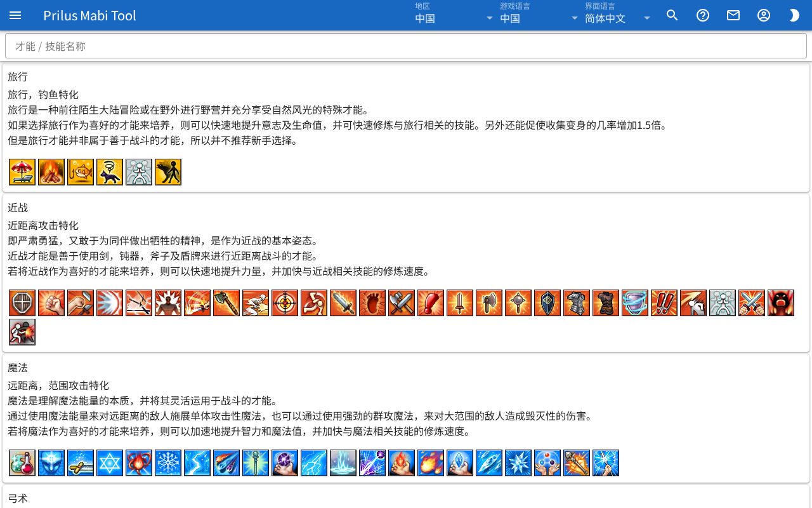
Task: Select the potion flasks magic skill icon
Action: (22, 463)
